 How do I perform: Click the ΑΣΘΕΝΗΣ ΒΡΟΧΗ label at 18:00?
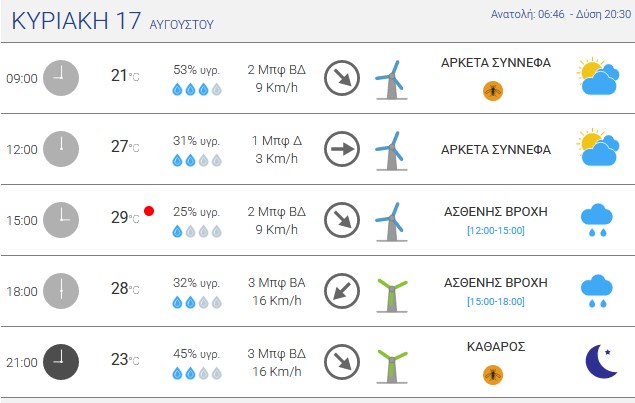pos(496,282)
